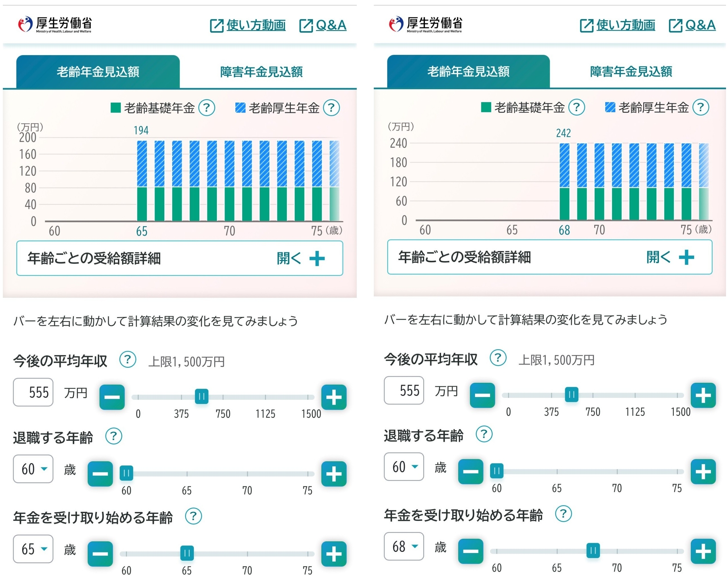Click income slider handle in left panel
This screenshot has width=728, height=584.
(202, 396)
